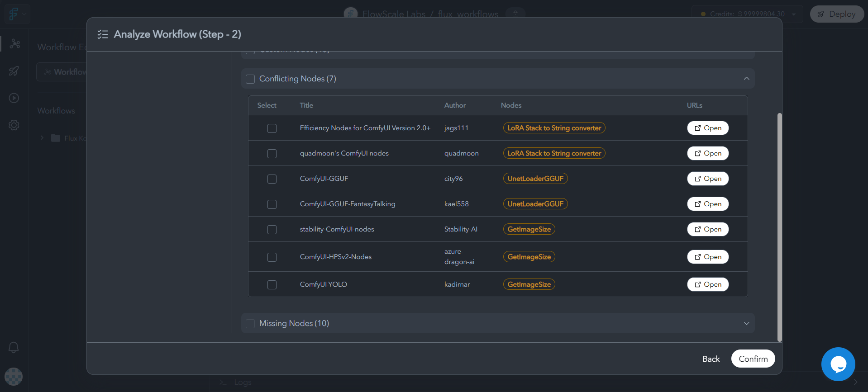
Task: Click the flux_workflows breadcrumb
Action: click(x=468, y=14)
